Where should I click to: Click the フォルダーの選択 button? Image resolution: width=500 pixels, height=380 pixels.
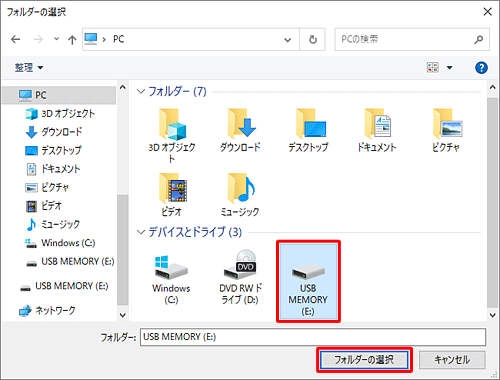[364, 360]
